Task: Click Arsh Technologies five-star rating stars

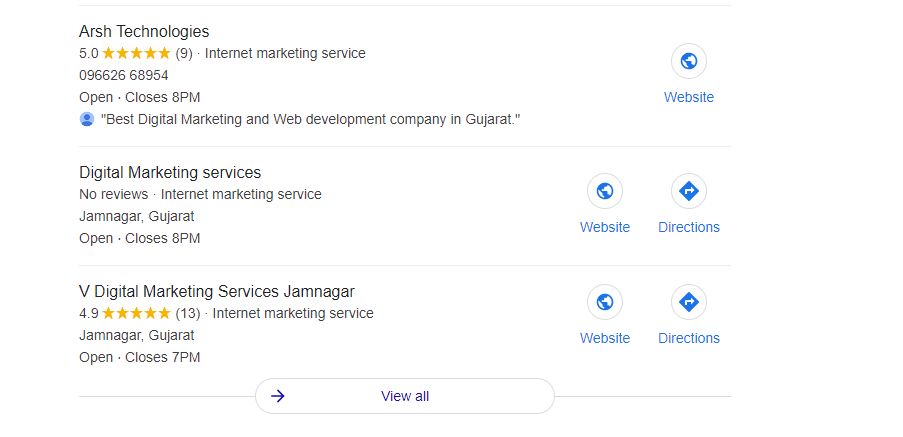Action: coord(136,53)
